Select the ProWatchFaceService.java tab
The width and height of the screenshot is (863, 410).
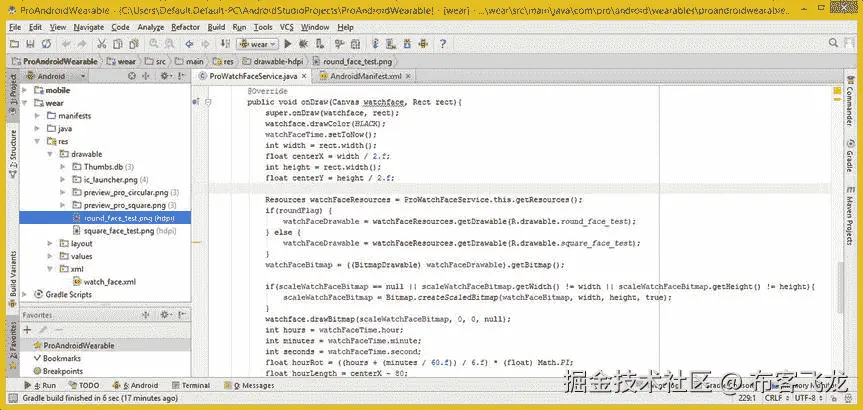coord(253,76)
